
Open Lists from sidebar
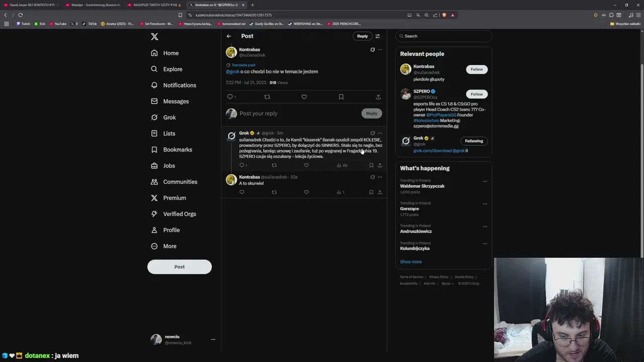point(163,133)
